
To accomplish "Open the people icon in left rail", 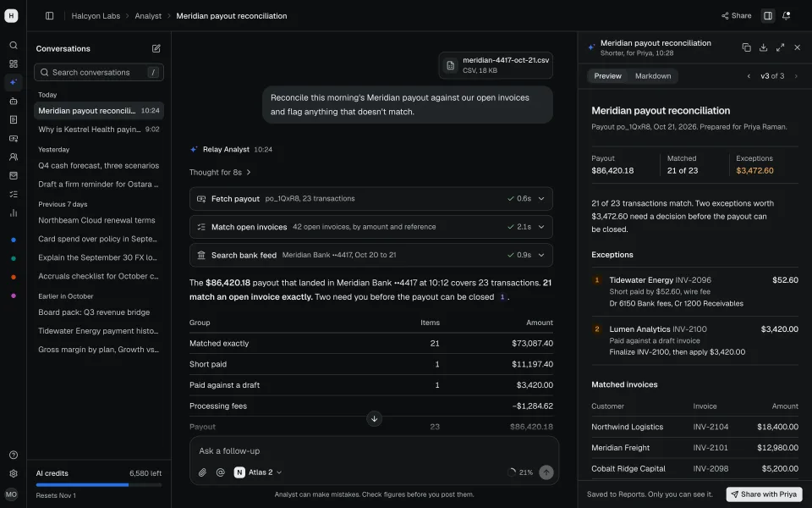I will (14, 157).
